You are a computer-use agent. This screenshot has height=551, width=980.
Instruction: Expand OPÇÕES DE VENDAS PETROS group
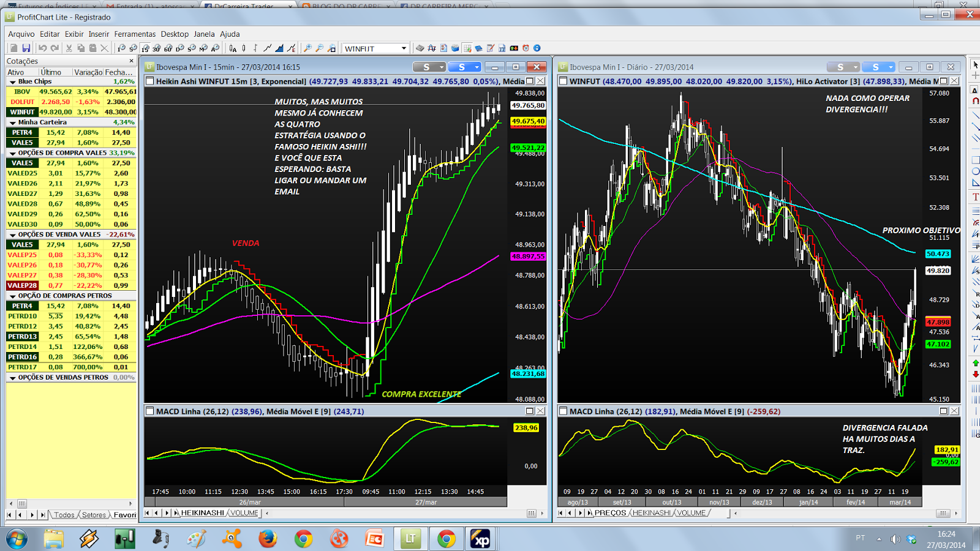12,378
